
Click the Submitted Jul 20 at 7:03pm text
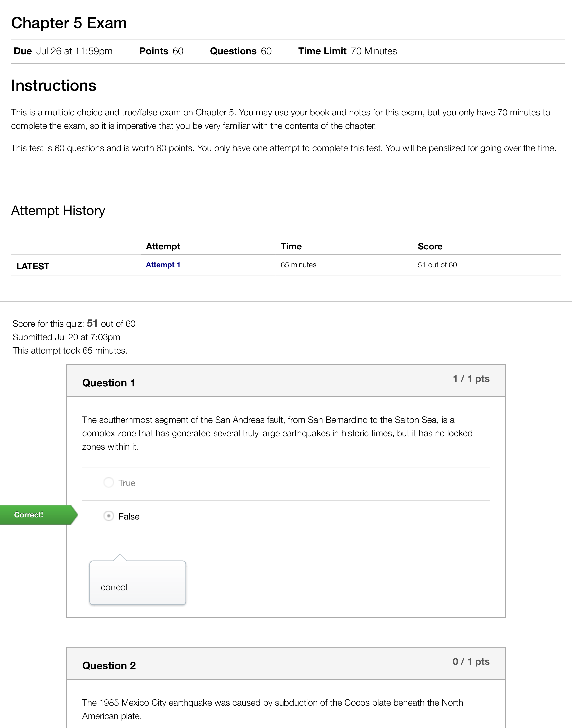click(x=66, y=337)
